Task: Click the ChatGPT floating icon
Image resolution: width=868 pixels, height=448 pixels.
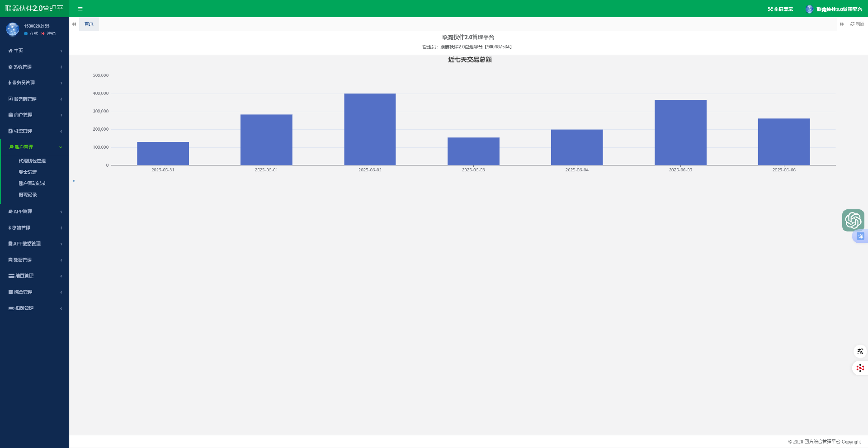Action: tap(853, 220)
